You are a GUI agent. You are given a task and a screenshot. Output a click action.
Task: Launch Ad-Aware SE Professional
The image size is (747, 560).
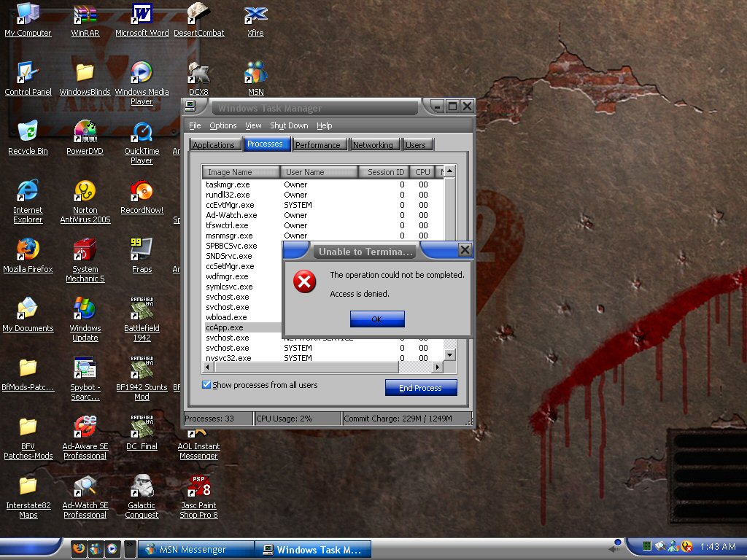[x=85, y=437]
